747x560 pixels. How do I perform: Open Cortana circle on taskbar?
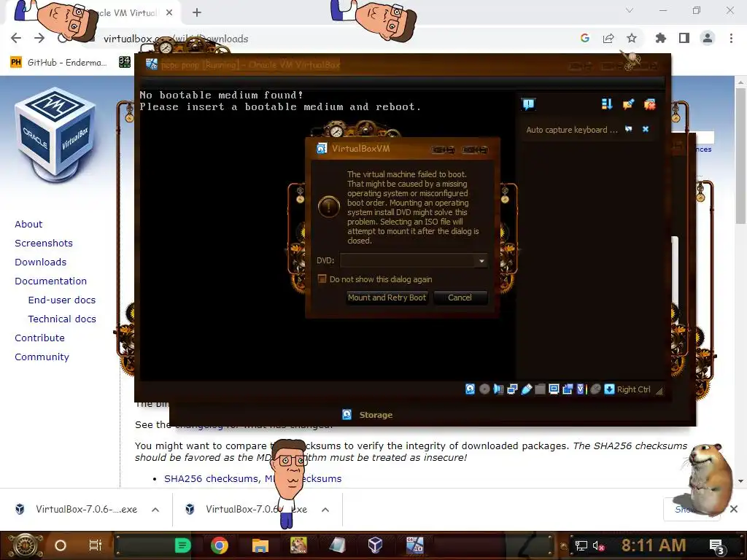pyautogui.click(x=61, y=545)
